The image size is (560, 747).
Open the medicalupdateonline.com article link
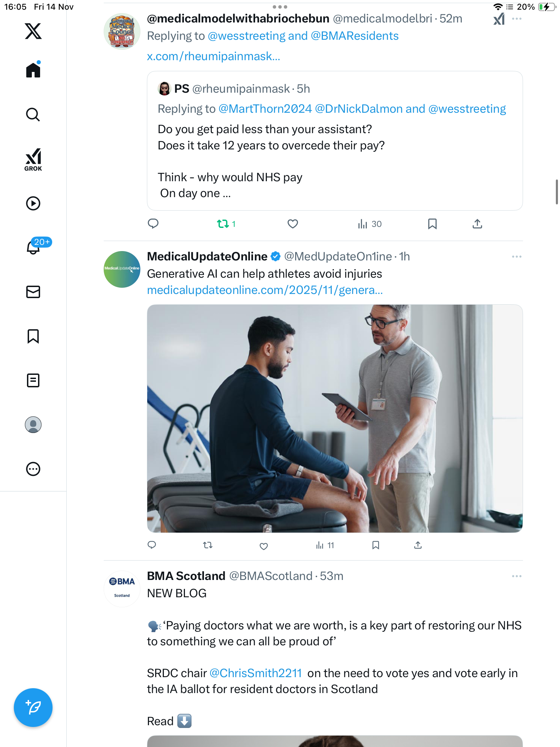[x=265, y=290]
